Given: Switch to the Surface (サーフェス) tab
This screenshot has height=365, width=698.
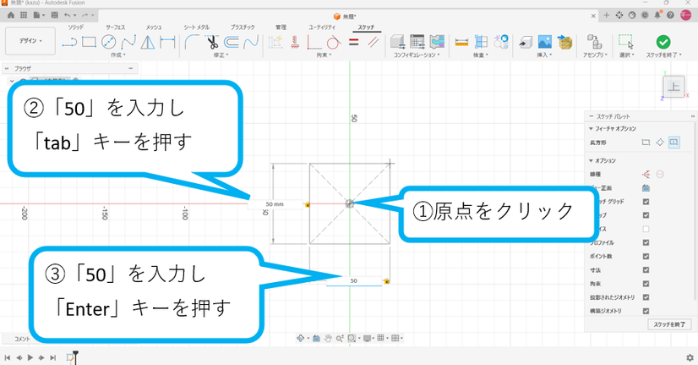Looking at the screenshot, I should 115,28.
